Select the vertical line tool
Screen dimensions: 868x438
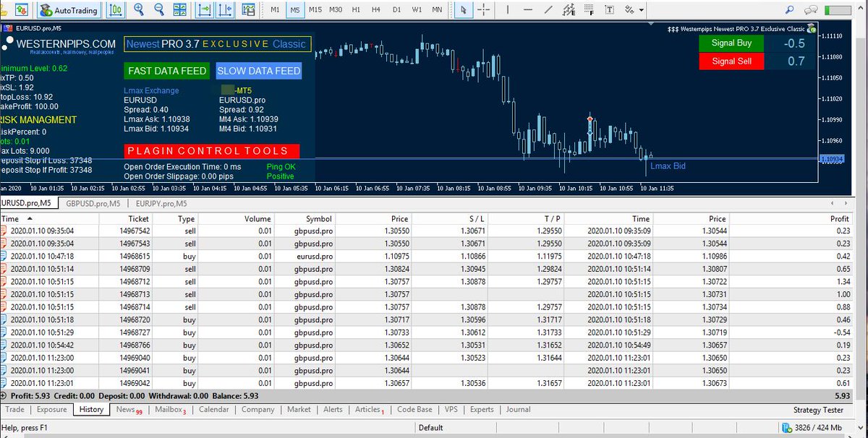(507, 10)
